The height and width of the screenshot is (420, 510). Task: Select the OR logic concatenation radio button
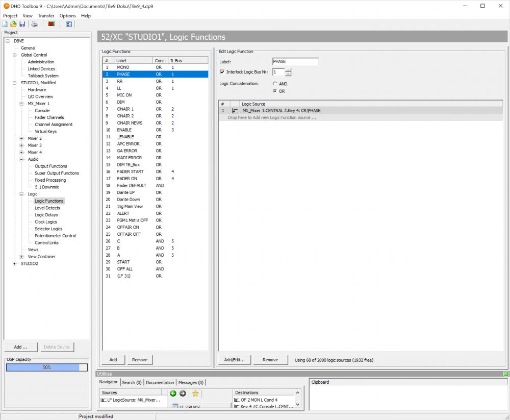point(274,91)
